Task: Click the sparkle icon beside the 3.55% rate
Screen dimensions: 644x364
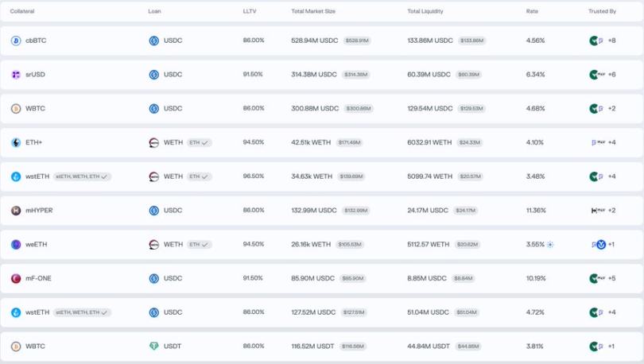Action: (x=550, y=245)
